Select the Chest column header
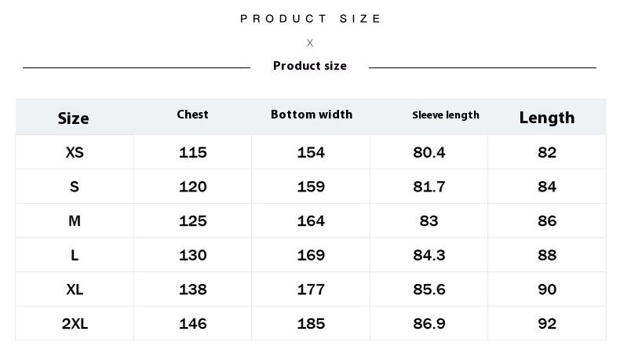The width and height of the screenshot is (620, 364). [x=192, y=115]
